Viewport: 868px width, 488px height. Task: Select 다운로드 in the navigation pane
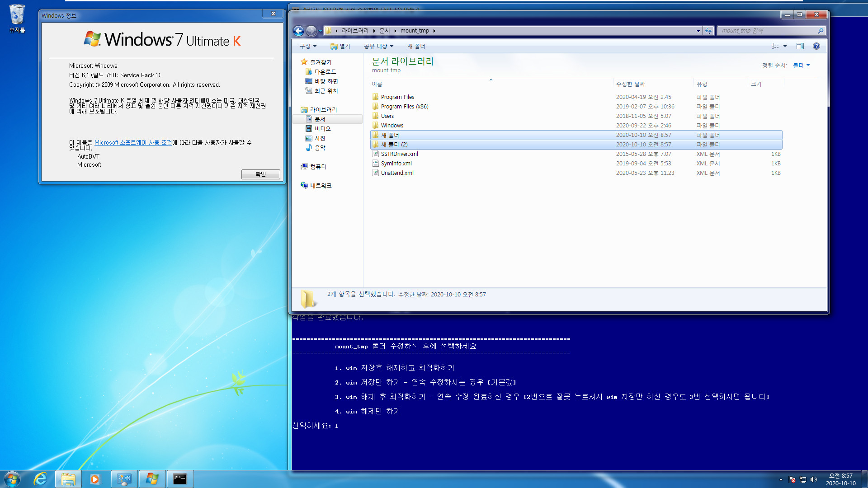[x=325, y=71]
